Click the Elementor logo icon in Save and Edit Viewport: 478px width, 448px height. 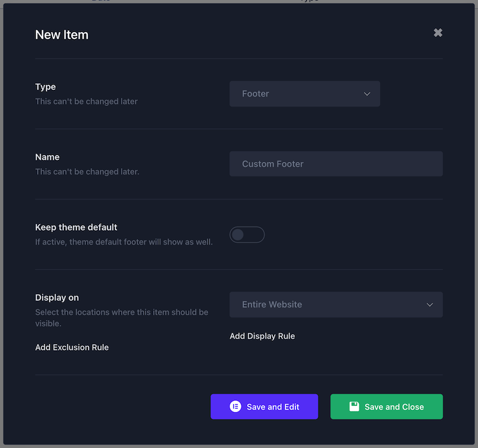(235, 406)
